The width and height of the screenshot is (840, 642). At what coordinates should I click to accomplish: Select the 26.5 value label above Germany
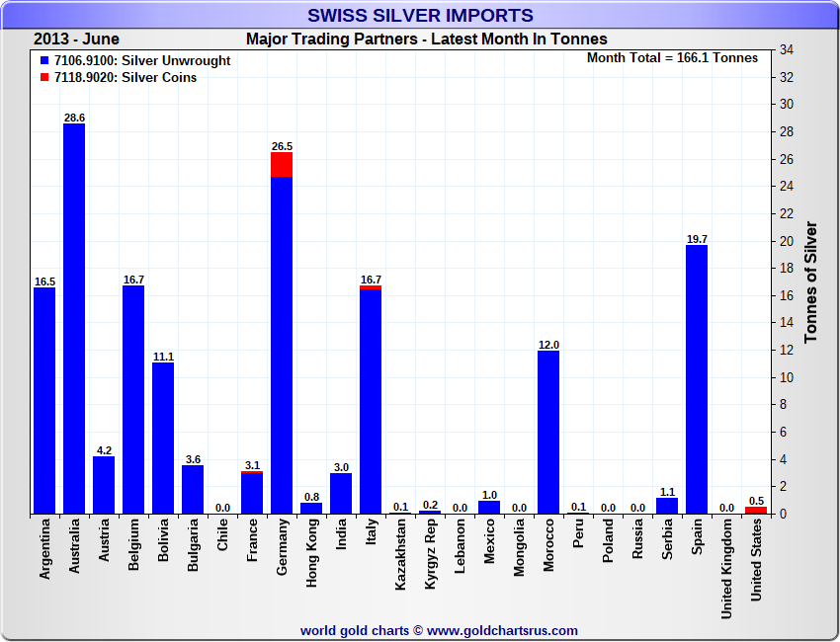282,146
